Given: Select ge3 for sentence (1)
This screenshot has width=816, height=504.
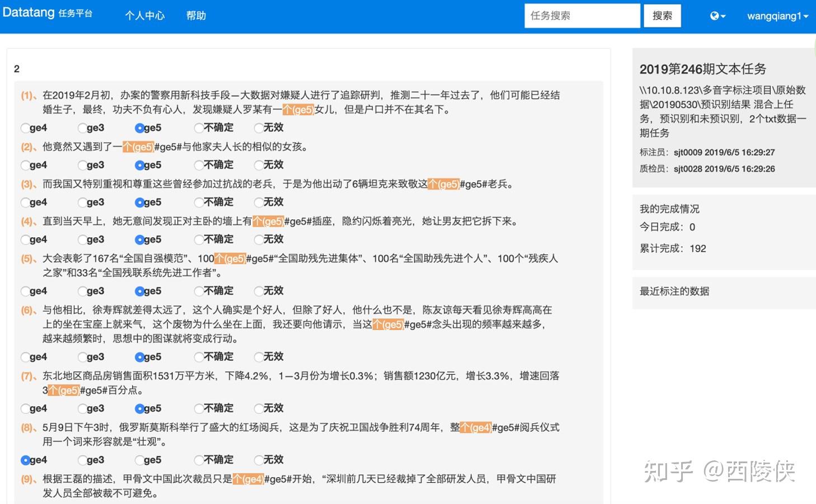Looking at the screenshot, I should [x=82, y=128].
